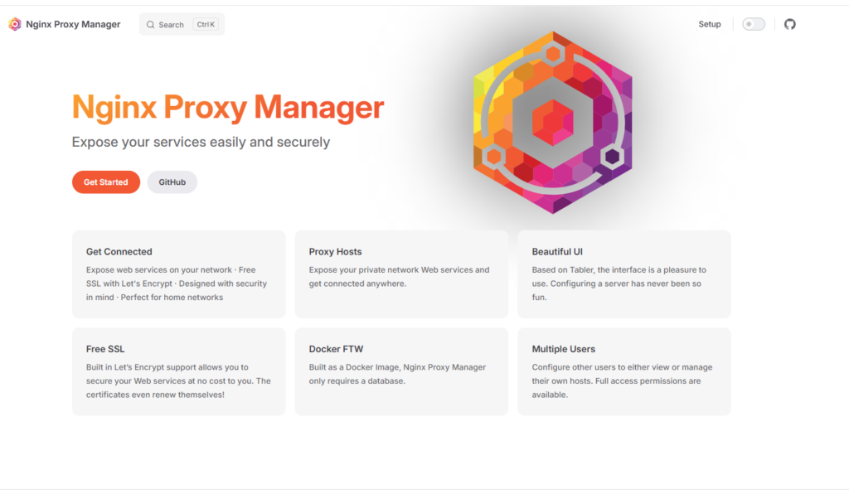Open the GitHub icon link in navbar
Screen dimensions: 849x504
click(x=790, y=24)
